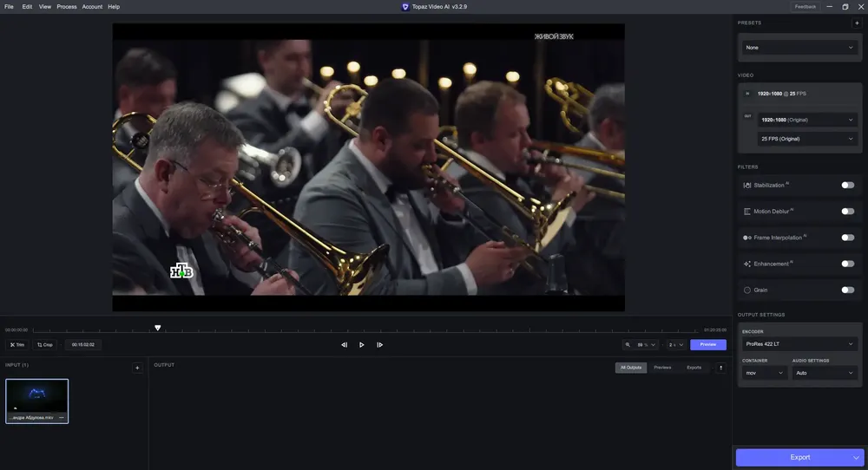Image resolution: width=868 pixels, height=470 pixels.
Task: Click the video preview frame
Action: pyautogui.click(x=369, y=167)
